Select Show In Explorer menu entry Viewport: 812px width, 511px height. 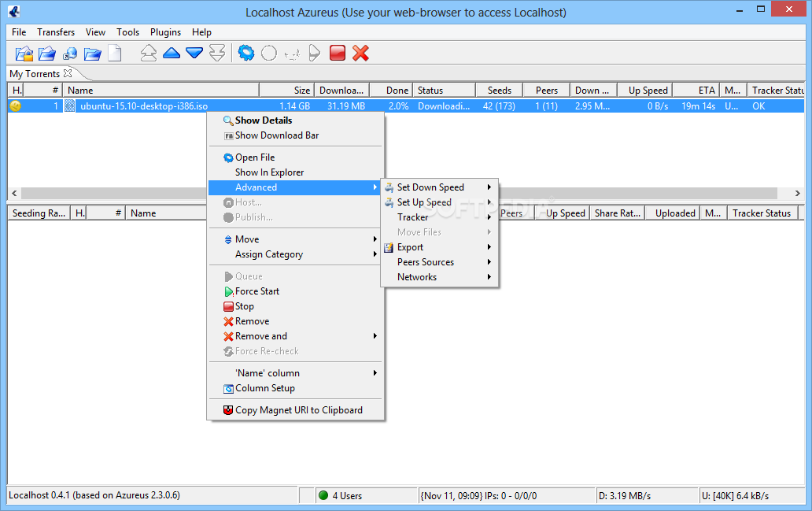[296, 172]
